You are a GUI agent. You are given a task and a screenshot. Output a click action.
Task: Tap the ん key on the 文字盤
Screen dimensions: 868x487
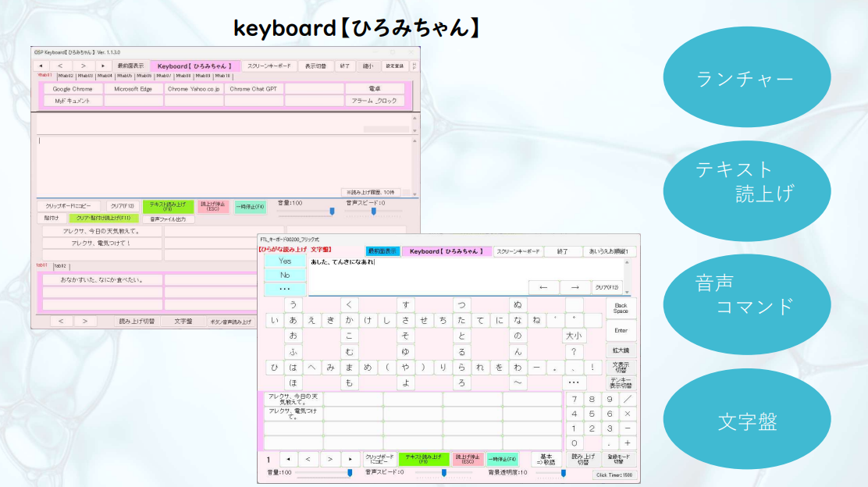point(518,351)
